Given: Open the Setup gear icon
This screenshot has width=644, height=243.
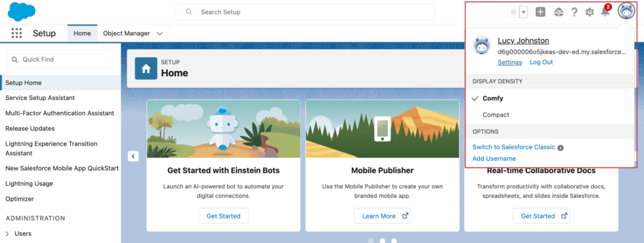Looking at the screenshot, I should [589, 13].
